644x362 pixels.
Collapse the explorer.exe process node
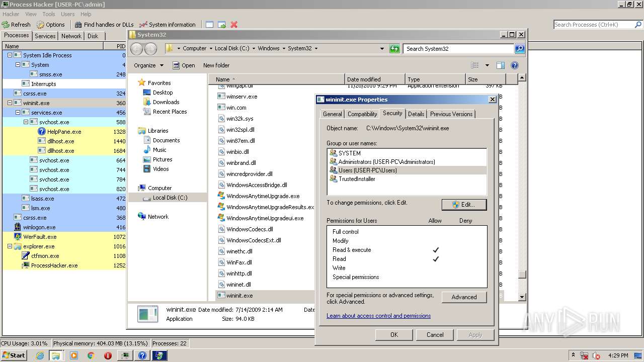pos(10,246)
